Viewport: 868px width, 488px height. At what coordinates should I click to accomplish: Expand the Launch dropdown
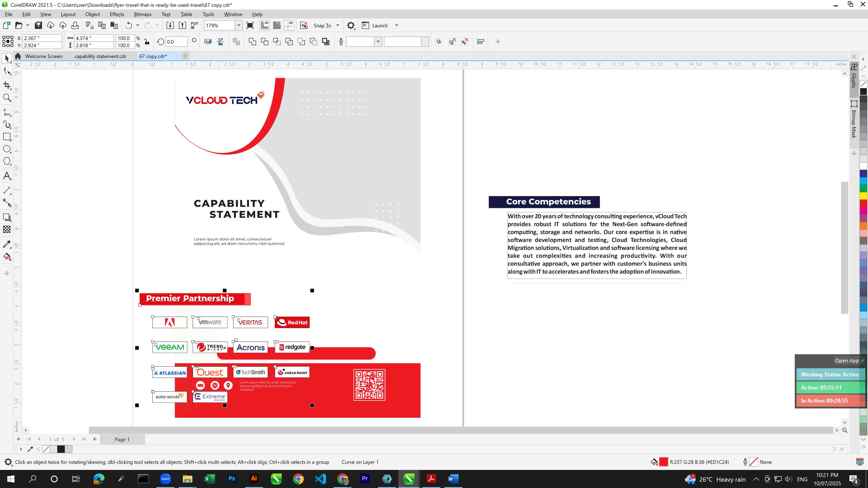click(x=397, y=25)
